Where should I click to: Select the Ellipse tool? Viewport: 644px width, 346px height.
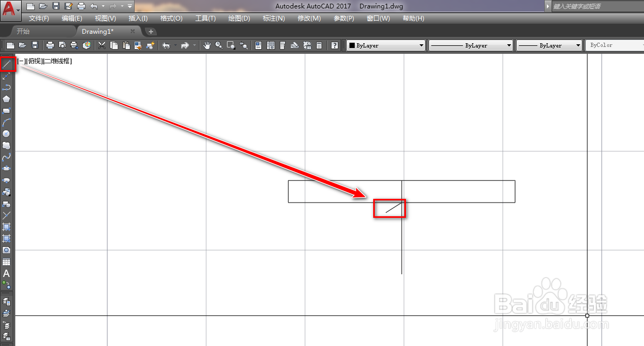[6, 168]
